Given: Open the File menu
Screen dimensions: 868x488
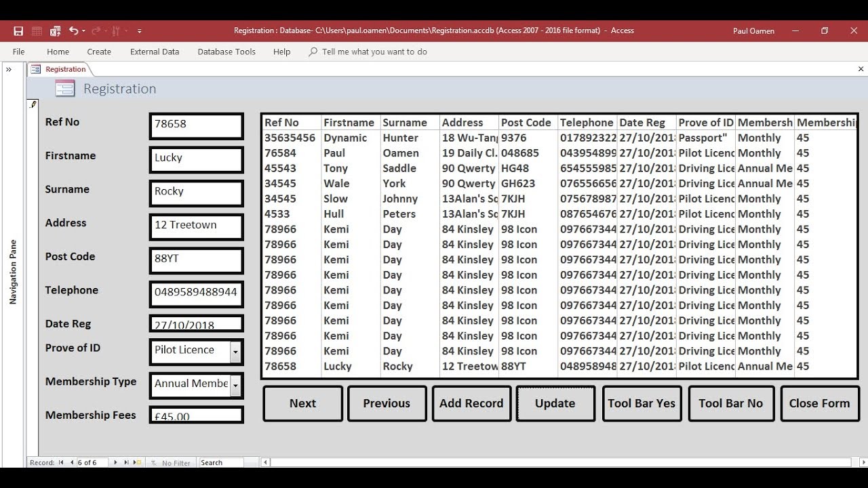Looking at the screenshot, I should tap(18, 52).
